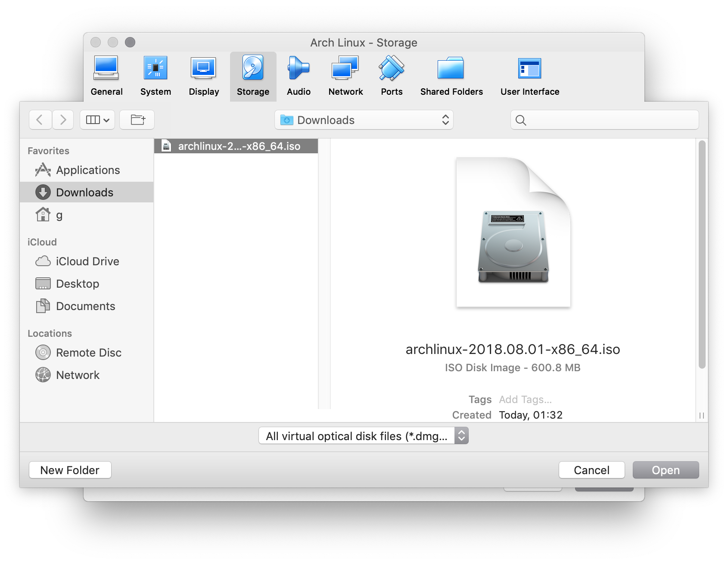Click the Created Today, 01:32 value
Screen dimensions: 728x565
tap(531, 415)
